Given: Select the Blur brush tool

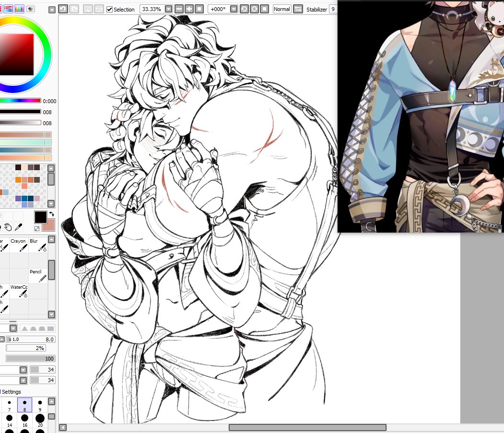Looking at the screenshot, I should point(38,245).
